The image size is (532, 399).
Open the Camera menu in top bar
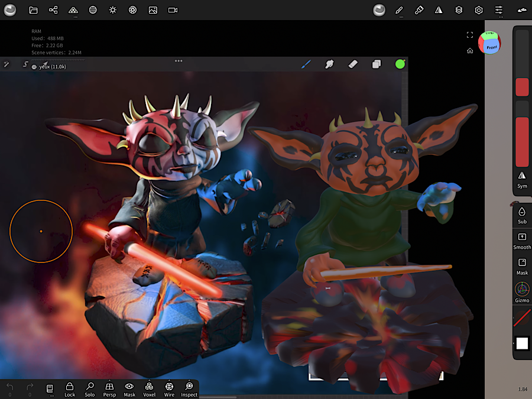pos(173,10)
